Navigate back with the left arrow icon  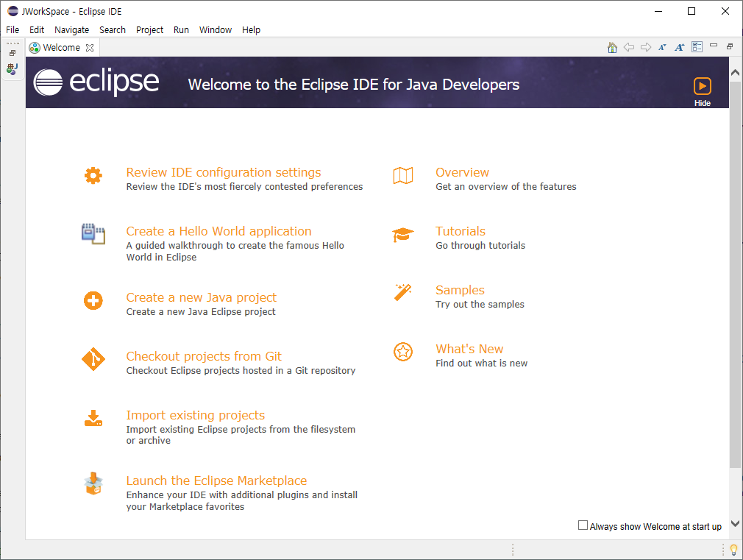coord(629,47)
